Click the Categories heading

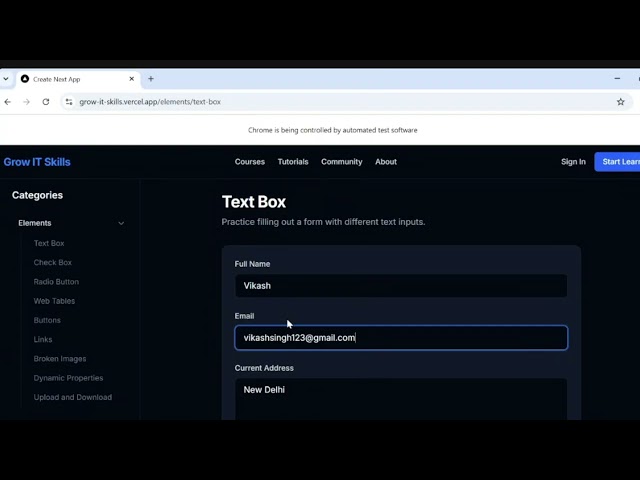(x=37, y=195)
